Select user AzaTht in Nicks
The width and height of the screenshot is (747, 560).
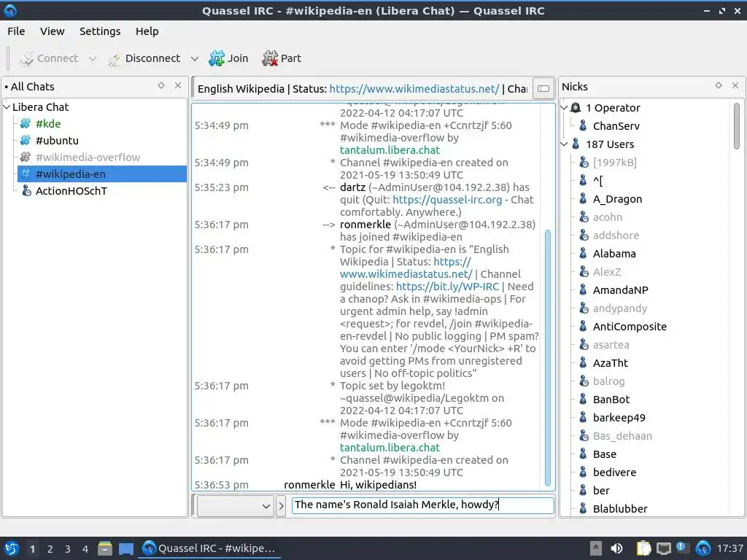[611, 363]
